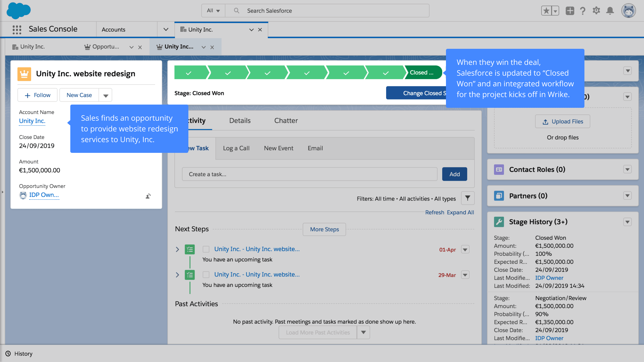Open the 29-Mar task dropdown arrow
Screen dimensions: 644x362
pyautogui.click(x=465, y=275)
